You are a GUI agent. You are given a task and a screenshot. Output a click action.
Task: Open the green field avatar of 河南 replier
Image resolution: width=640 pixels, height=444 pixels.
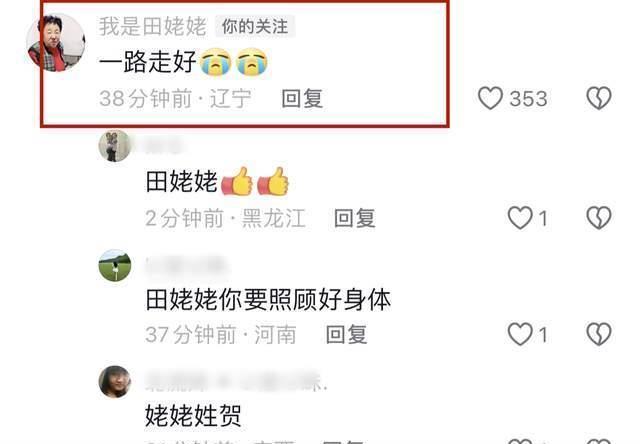115,265
